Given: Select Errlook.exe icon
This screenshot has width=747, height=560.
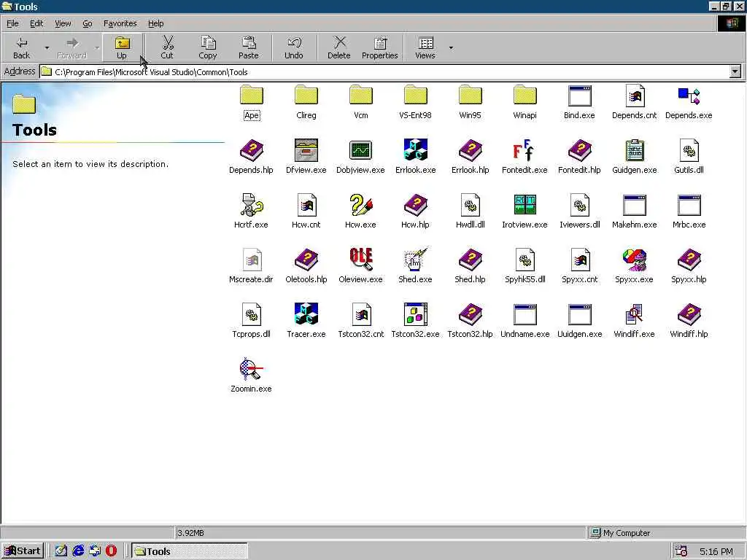Looking at the screenshot, I should [x=415, y=149].
